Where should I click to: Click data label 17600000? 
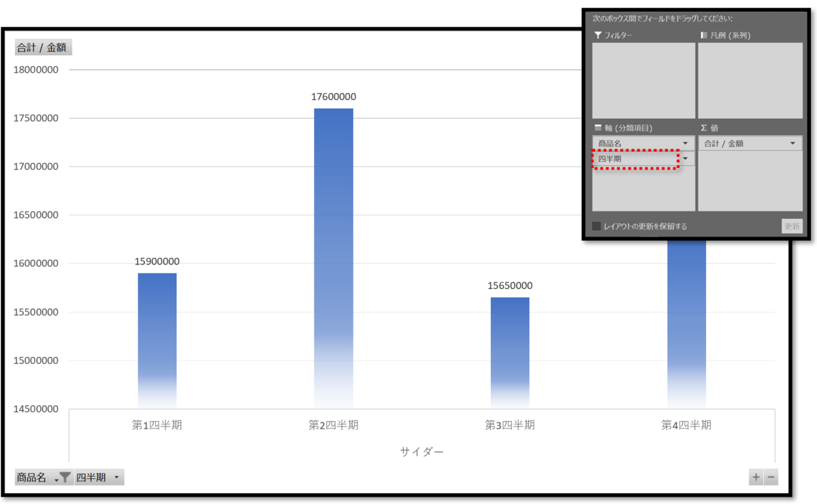coord(334,97)
